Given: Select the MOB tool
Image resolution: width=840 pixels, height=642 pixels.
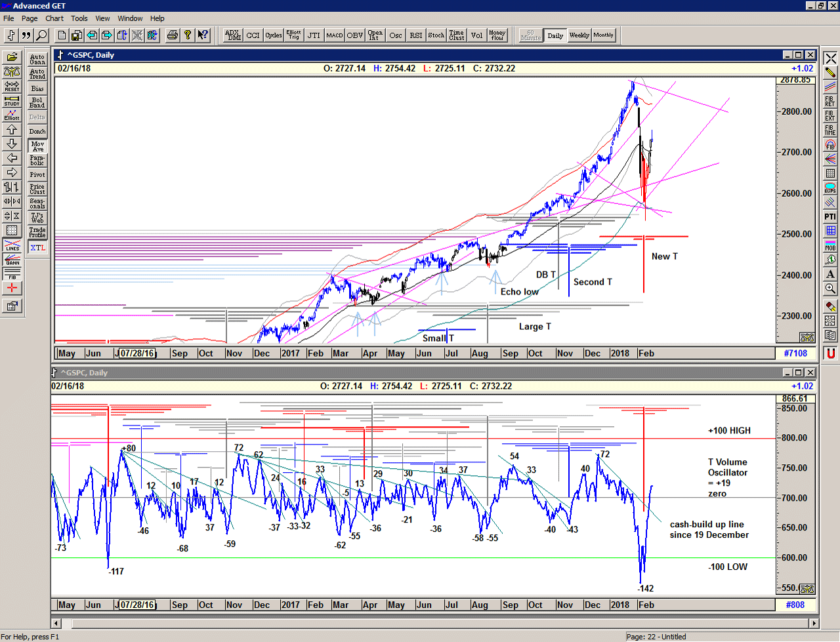Looking at the screenshot, I should pyautogui.click(x=830, y=246).
